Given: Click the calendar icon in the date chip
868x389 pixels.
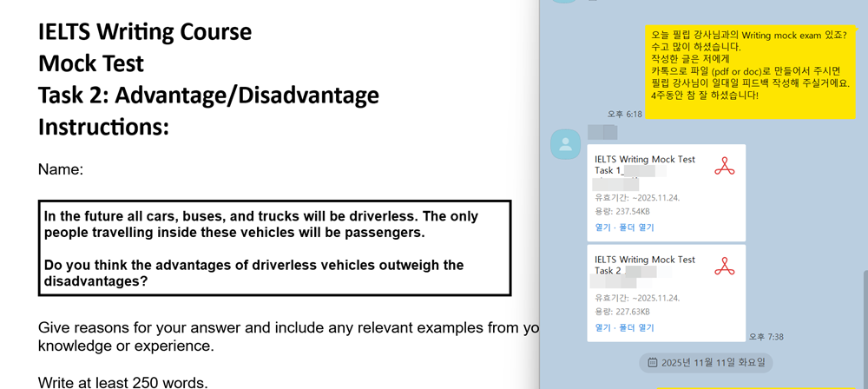Looking at the screenshot, I should pyautogui.click(x=653, y=362).
